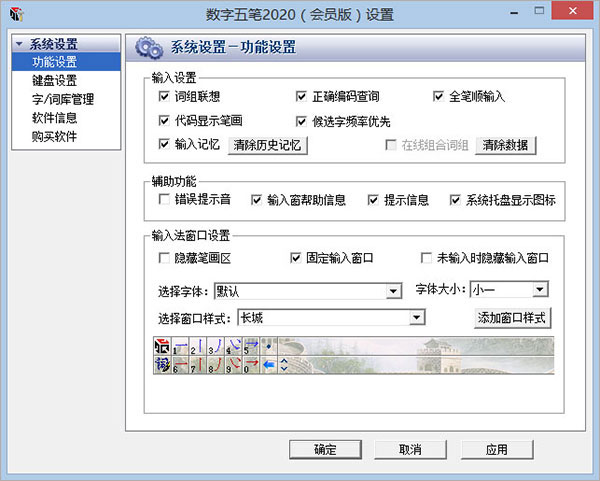Disable 候选字频率优先
The height and width of the screenshot is (481, 600).
tap(301, 122)
